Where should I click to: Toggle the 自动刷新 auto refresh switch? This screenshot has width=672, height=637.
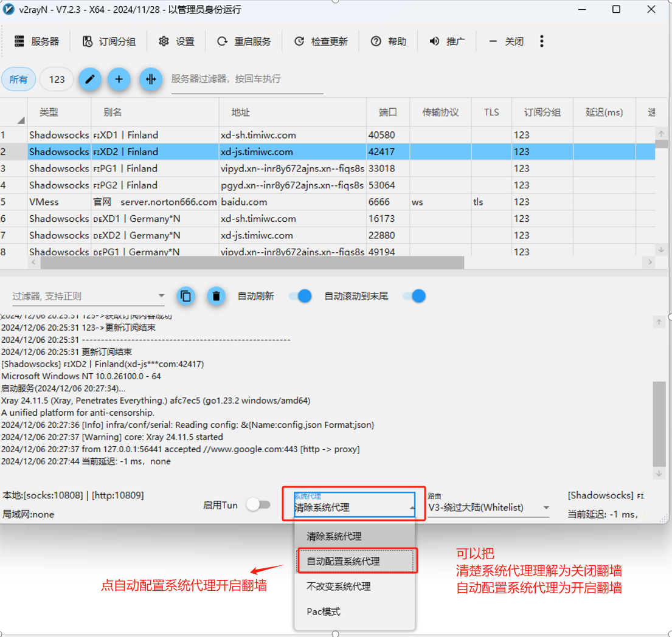pyautogui.click(x=300, y=296)
